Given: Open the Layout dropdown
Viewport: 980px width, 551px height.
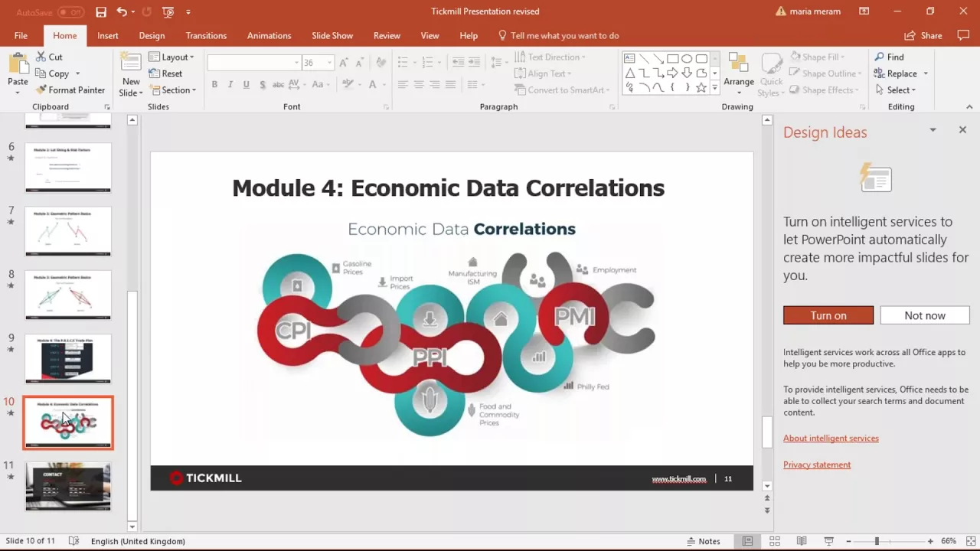Looking at the screenshot, I should tap(171, 57).
